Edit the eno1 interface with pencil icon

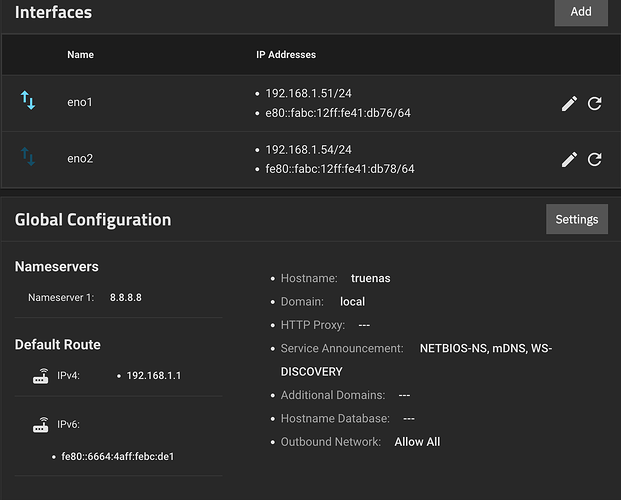pyautogui.click(x=569, y=103)
